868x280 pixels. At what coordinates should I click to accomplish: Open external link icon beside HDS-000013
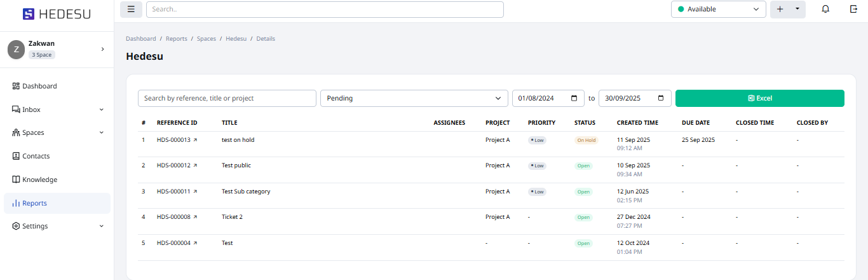click(x=195, y=140)
